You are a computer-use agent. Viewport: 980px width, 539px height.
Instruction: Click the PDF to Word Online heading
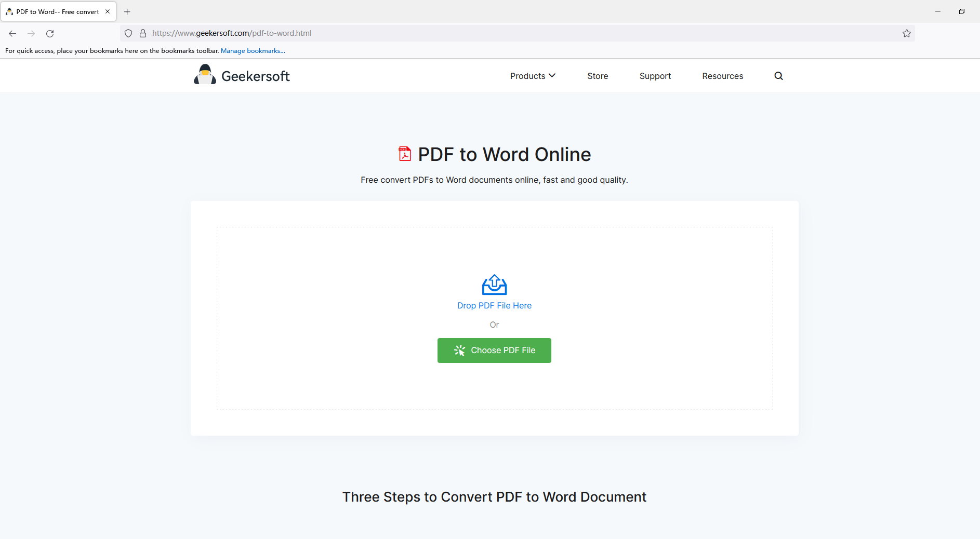click(x=505, y=154)
